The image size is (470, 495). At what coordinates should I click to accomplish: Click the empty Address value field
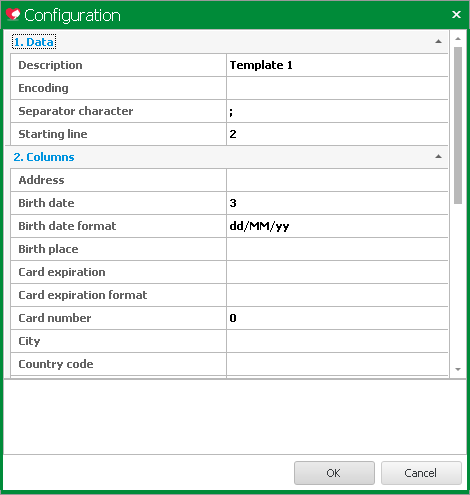pos(337,180)
